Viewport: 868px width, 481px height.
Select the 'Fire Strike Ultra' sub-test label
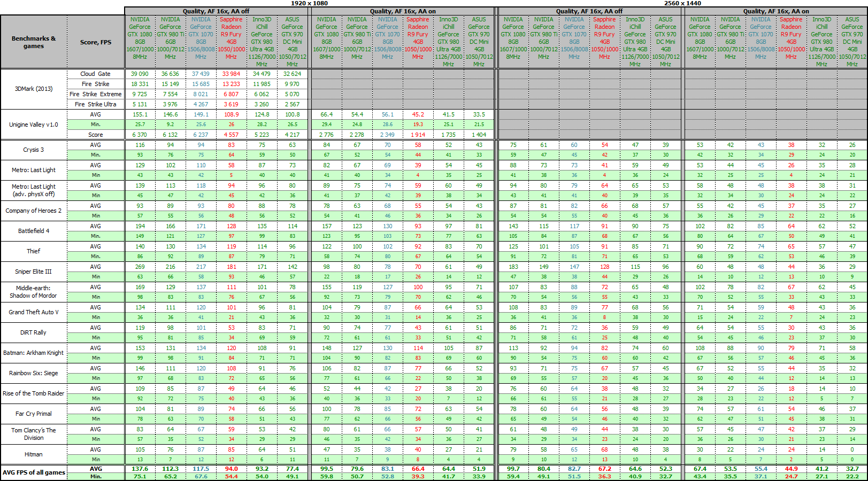click(x=96, y=104)
